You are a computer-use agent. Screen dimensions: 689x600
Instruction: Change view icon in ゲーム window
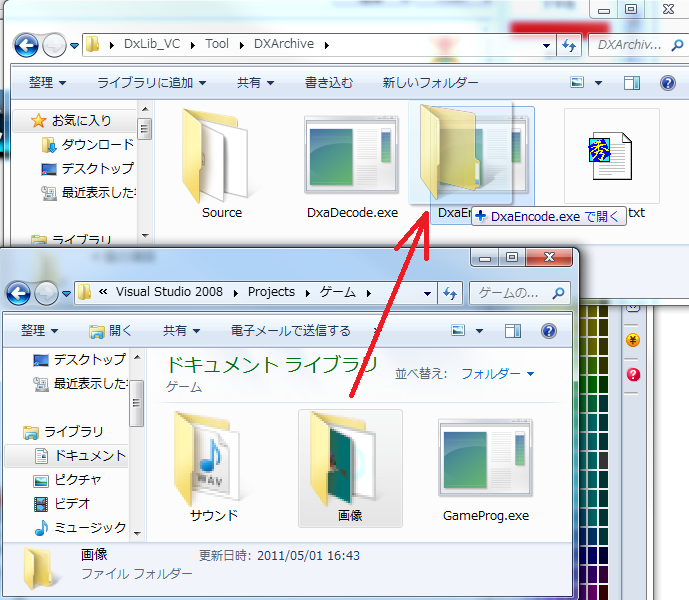click(458, 330)
